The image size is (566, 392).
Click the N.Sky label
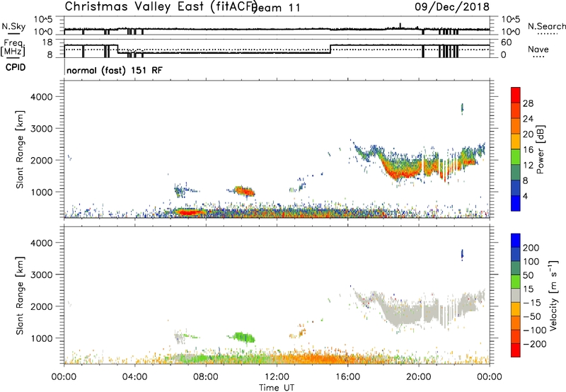(13, 26)
